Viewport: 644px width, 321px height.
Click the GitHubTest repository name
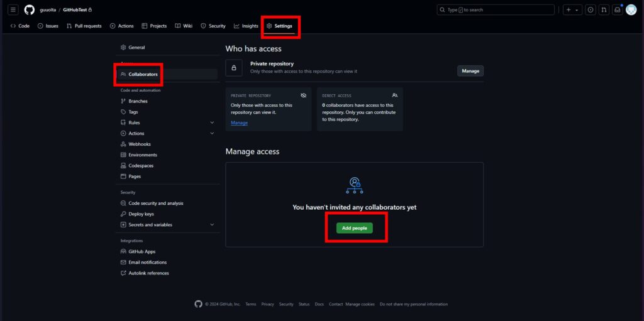[75, 10]
